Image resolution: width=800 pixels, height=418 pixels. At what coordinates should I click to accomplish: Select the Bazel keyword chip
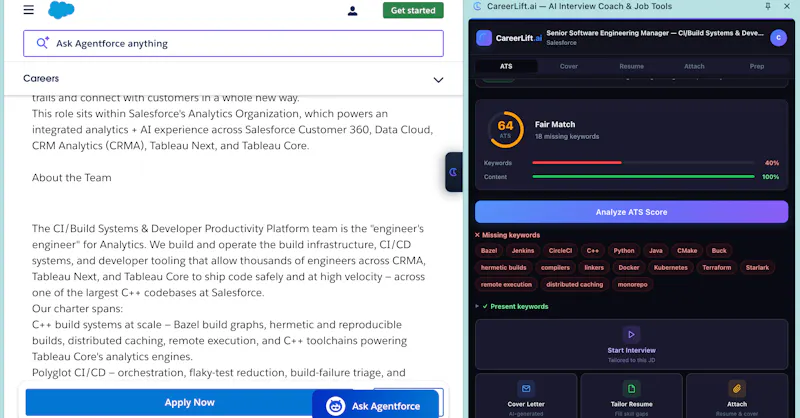coord(489,251)
